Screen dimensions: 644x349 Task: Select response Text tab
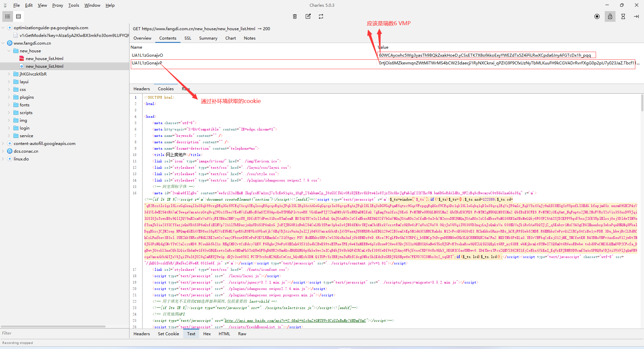191,334
